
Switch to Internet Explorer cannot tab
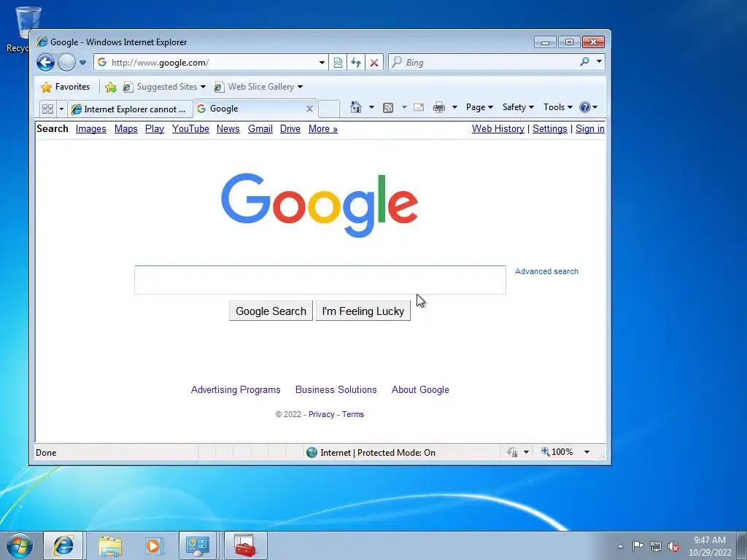pyautogui.click(x=130, y=109)
